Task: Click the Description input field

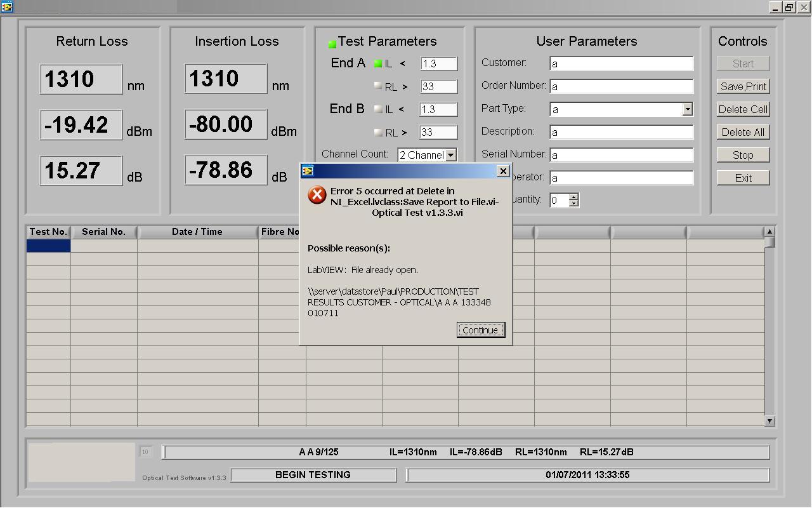Action: click(621, 132)
